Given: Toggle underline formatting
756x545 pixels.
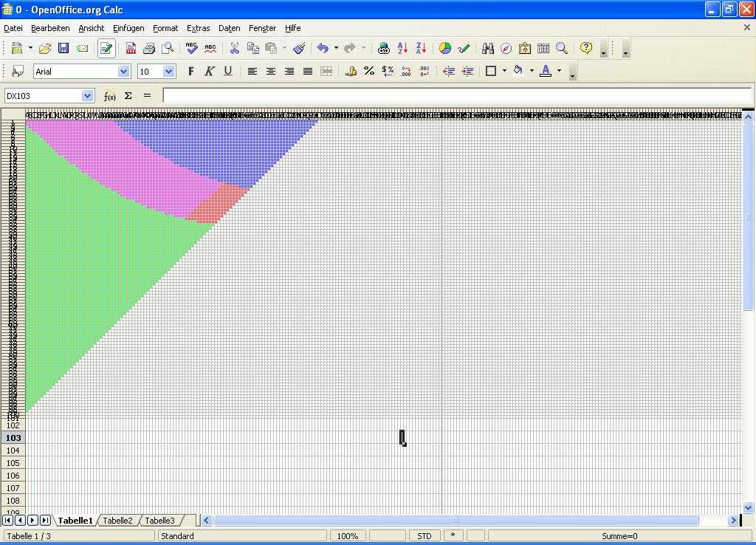Looking at the screenshot, I should pyautogui.click(x=227, y=72).
